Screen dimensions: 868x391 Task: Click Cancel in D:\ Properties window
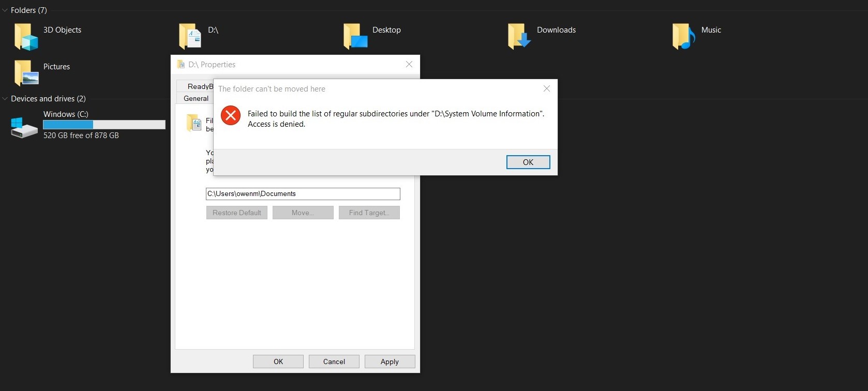[x=334, y=362]
